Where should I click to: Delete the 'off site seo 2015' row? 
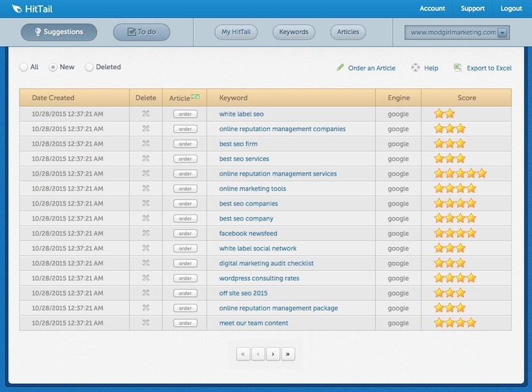pos(146,292)
